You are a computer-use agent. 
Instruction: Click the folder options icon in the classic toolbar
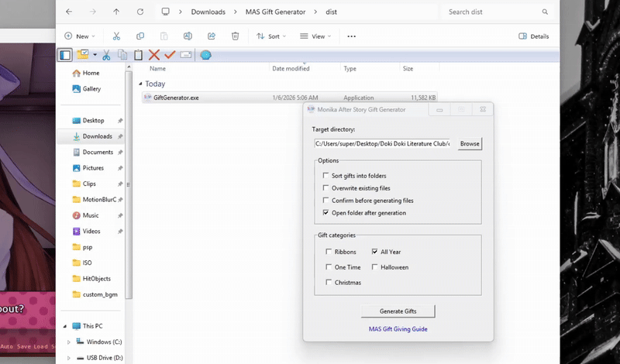coord(83,54)
